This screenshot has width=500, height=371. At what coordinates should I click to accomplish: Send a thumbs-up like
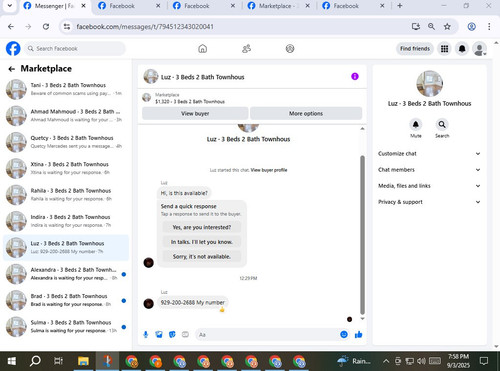(x=359, y=334)
